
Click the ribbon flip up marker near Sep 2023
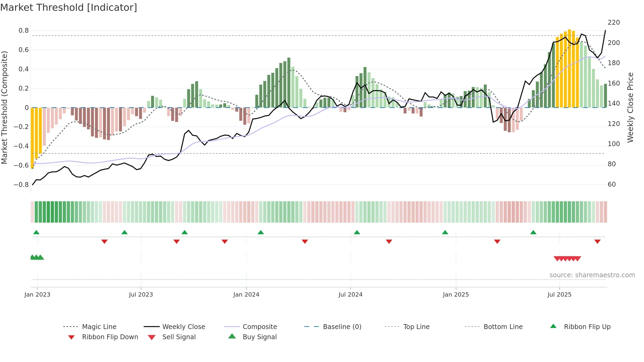coord(185,232)
